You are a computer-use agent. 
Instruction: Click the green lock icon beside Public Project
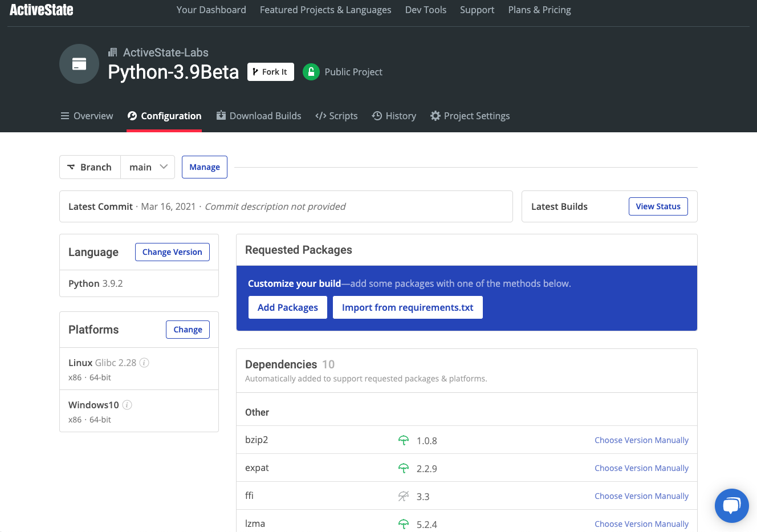(x=311, y=72)
